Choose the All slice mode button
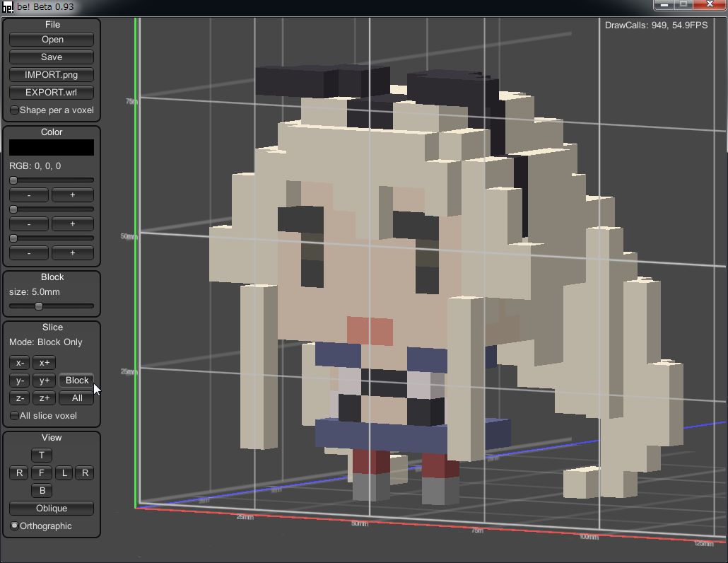Screen dimensions: 728x563 [76, 398]
